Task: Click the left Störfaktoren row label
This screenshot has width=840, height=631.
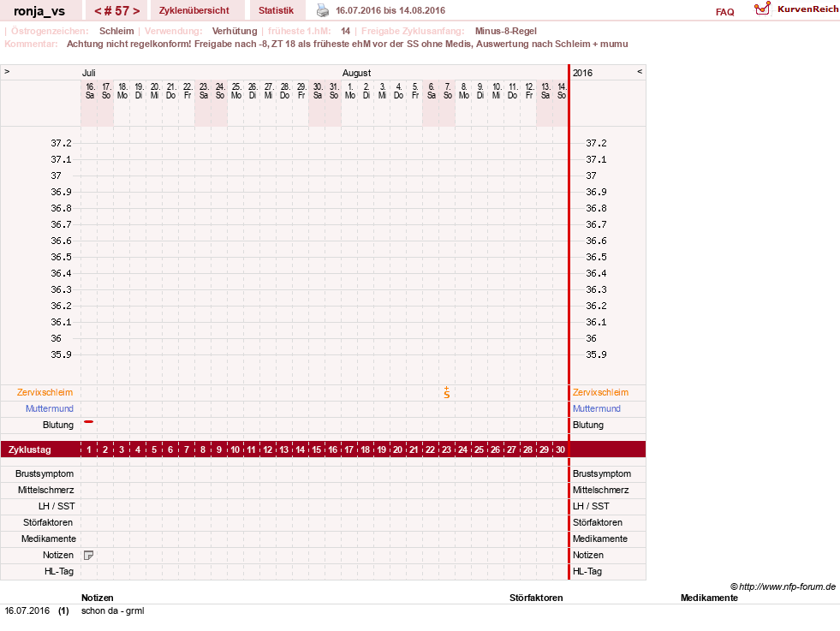Action: [48, 522]
